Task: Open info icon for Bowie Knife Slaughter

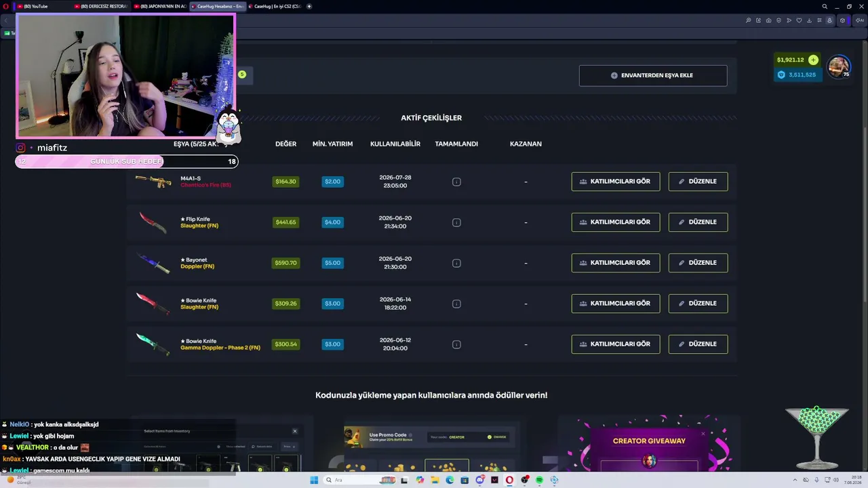Action: coord(456,304)
